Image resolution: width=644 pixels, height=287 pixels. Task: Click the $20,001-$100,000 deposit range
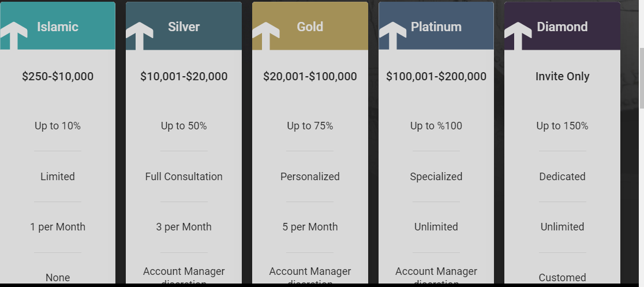click(310, 76)
